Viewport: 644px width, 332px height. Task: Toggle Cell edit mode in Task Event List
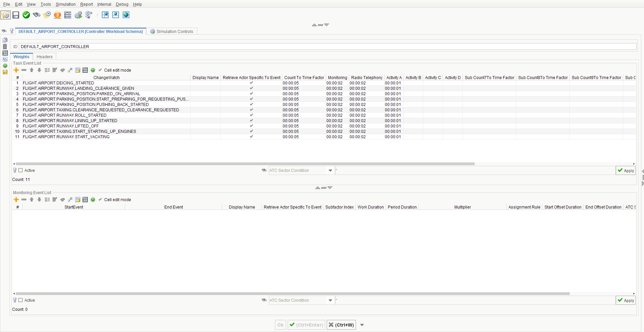coord(100,70)
